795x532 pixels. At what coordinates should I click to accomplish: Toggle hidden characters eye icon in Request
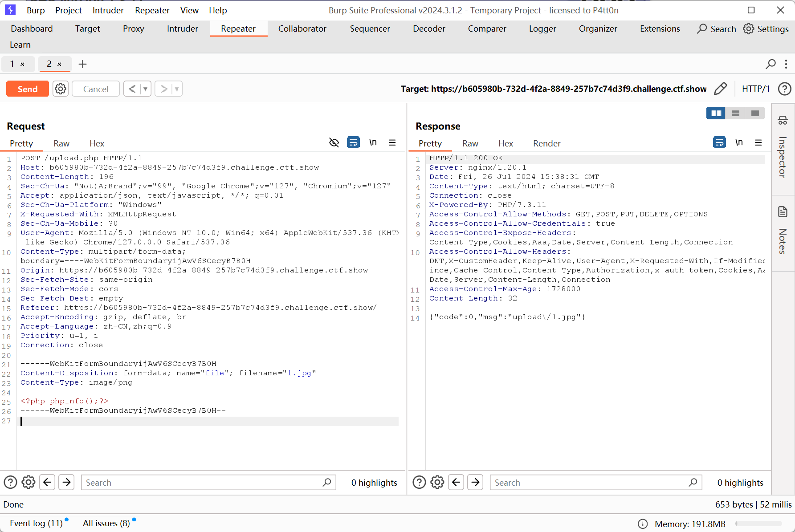(334, 143)
